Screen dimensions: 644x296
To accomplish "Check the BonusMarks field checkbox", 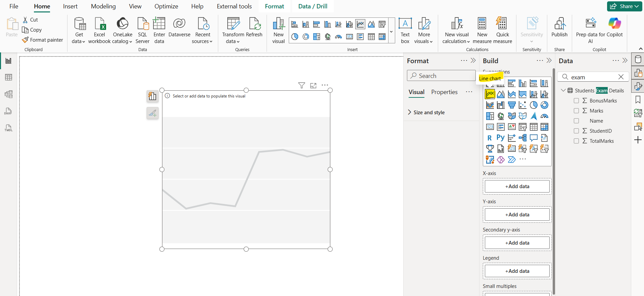I will tap(576, 101).
